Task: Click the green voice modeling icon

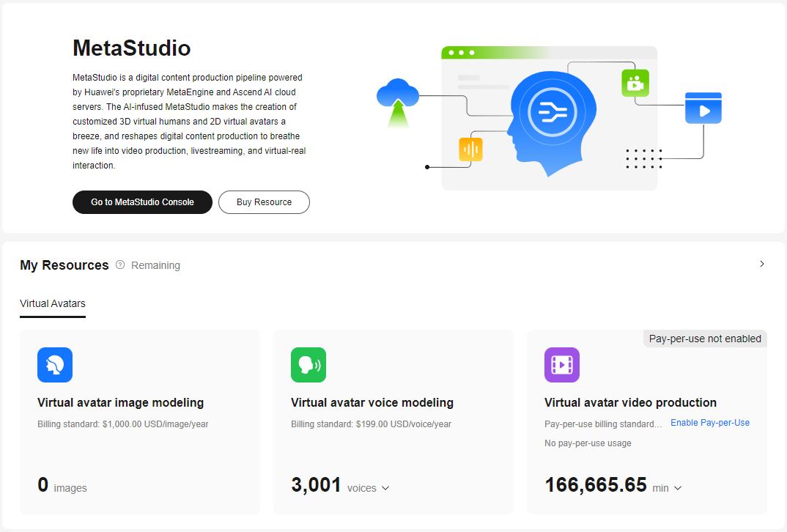Action: pos(308,365)
